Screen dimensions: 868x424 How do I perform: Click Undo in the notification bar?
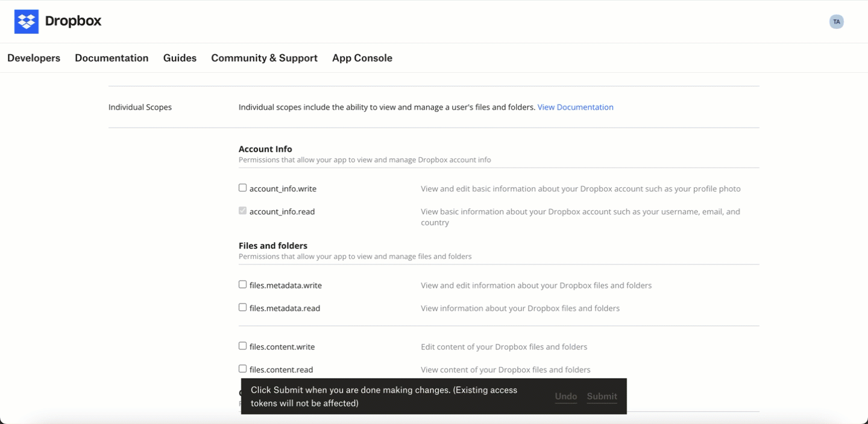[x=566, y=396]
